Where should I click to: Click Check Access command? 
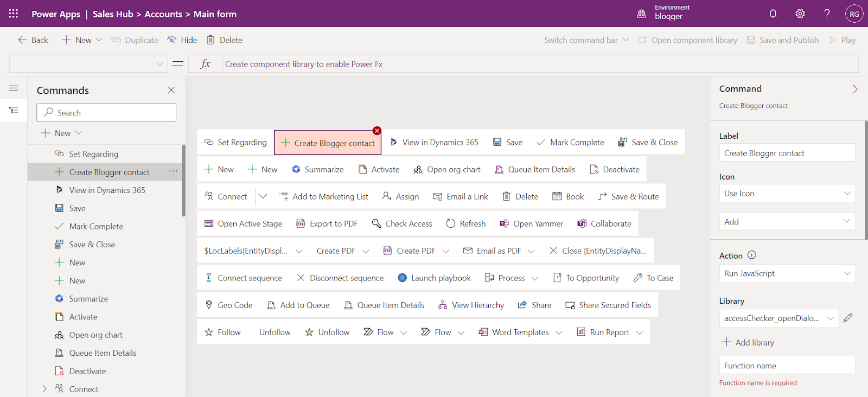(x=402, y=224)
